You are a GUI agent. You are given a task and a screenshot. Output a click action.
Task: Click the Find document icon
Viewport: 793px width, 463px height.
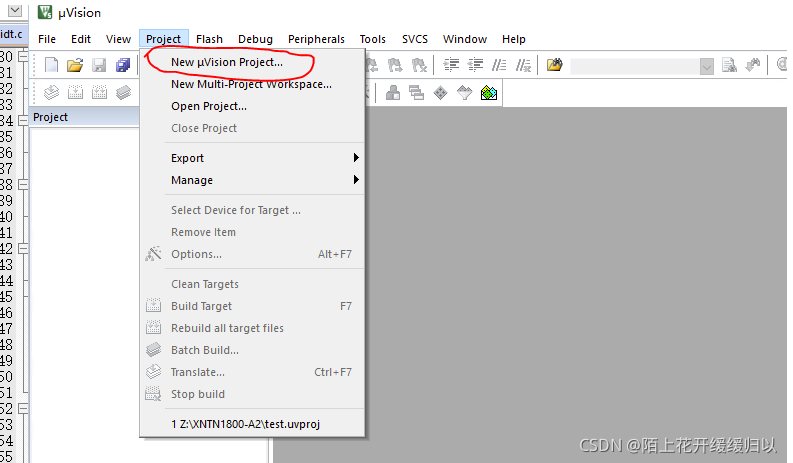(x=729, y=65)
